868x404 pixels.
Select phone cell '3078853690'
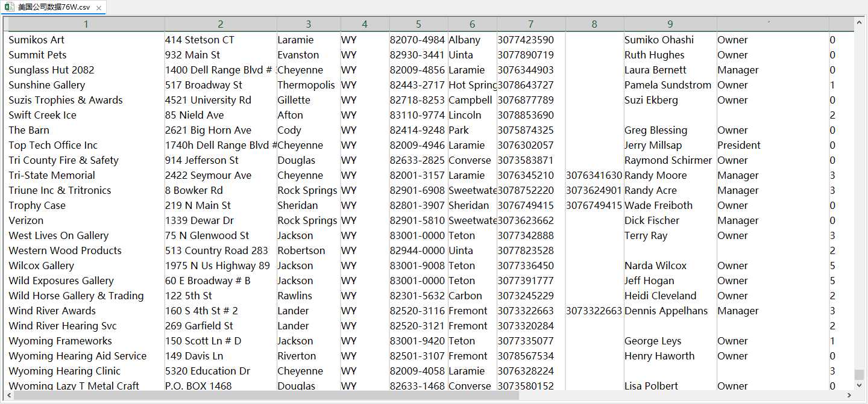[x=531, y=115]
